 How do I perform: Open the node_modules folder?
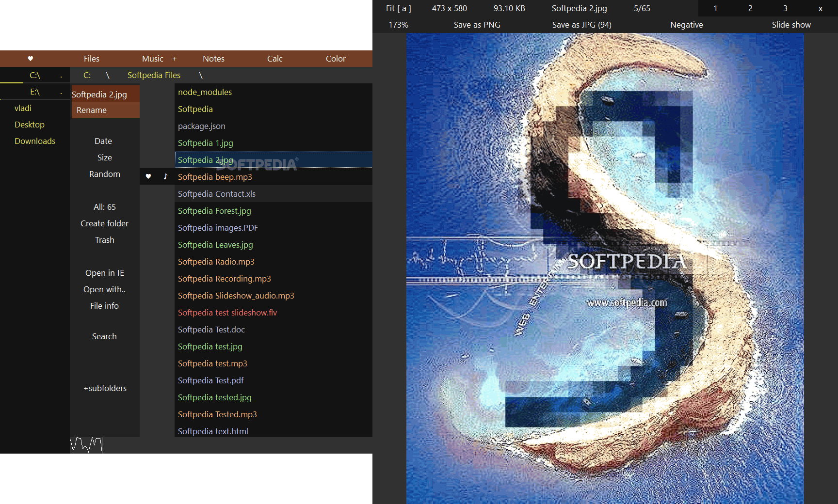tap(273, 92)
